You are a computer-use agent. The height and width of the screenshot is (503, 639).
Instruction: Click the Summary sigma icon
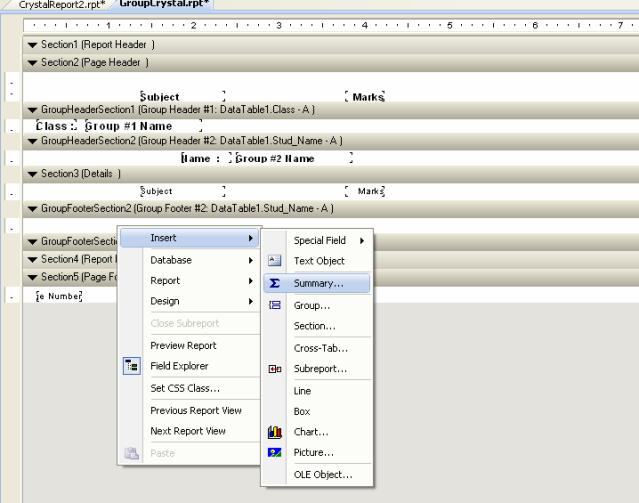point(275,283)
